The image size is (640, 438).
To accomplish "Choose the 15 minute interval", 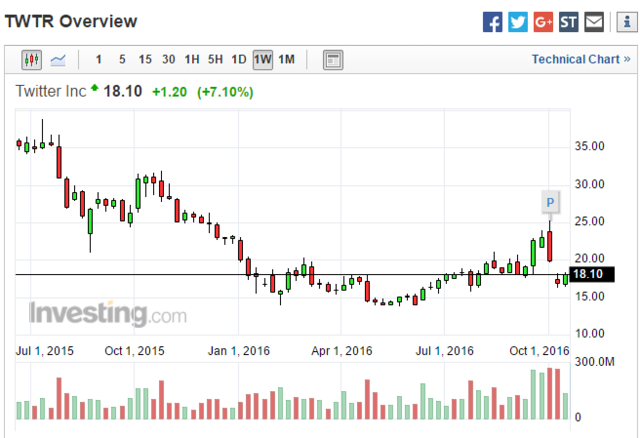I will (x=145, y=60).
